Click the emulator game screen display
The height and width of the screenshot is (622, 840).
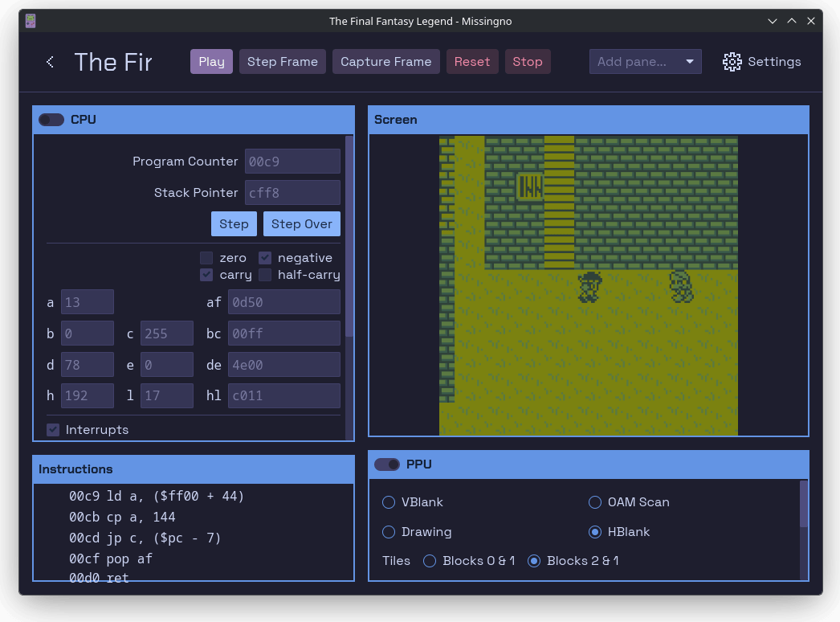[x=588, y=285]
